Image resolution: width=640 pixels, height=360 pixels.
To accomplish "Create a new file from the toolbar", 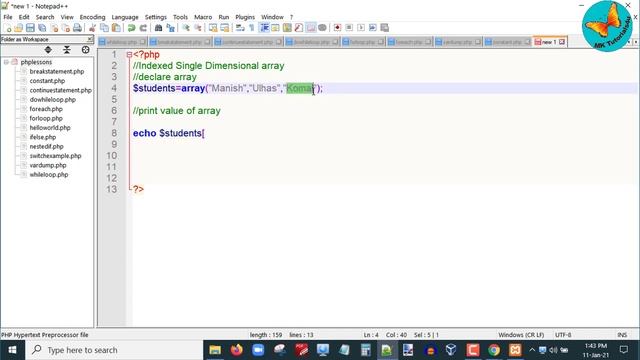I will [x=7, y=28].
